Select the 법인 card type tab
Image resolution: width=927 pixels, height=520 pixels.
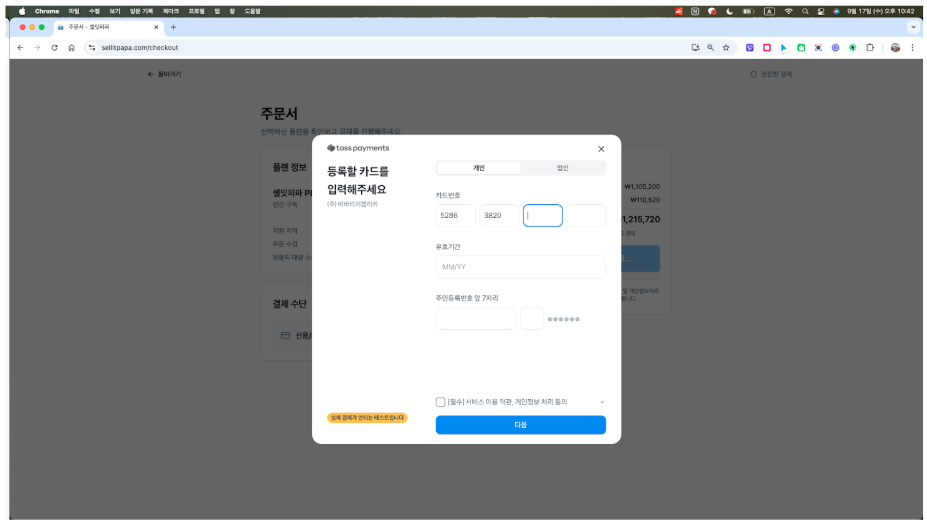[563, 168]
